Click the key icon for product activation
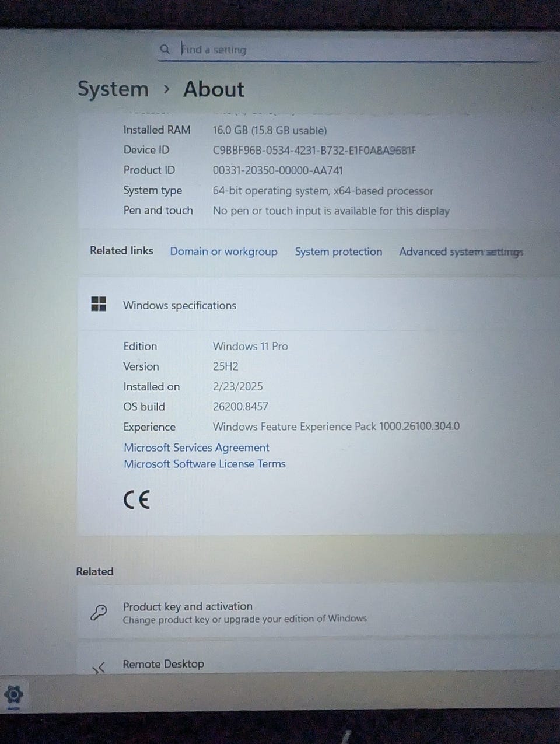The image size is (560, 744). coord(99,612)
